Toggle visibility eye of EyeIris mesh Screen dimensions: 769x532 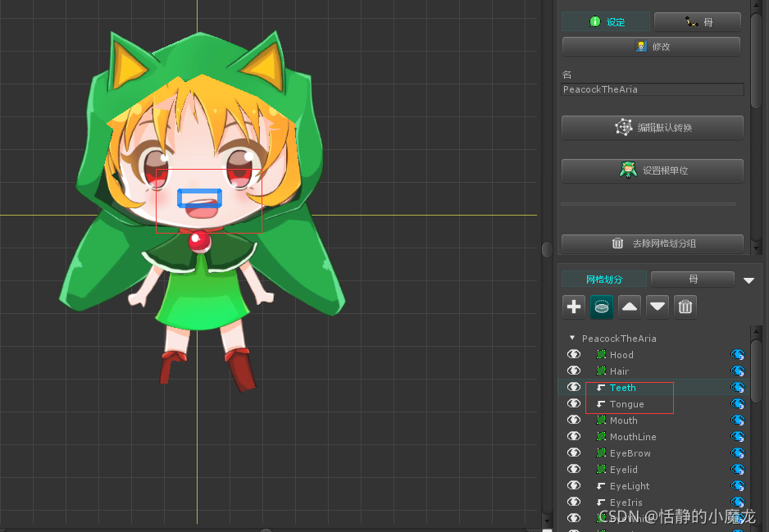[x=574, y=502]
